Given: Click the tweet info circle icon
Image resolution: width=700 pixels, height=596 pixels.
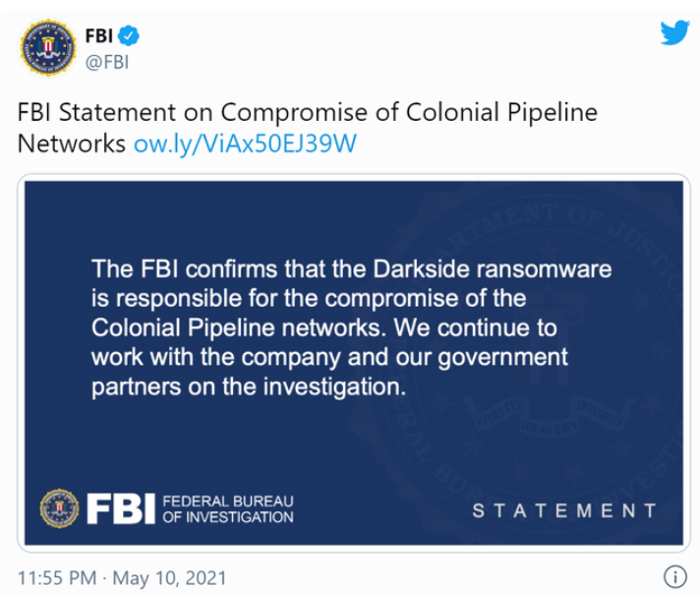Looking at the screenshot, I should (x=675, y=576).
